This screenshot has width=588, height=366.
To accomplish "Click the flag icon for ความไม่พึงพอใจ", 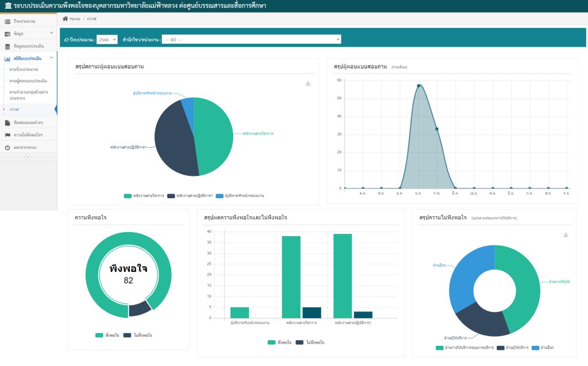I will click(x=7, y=135).
